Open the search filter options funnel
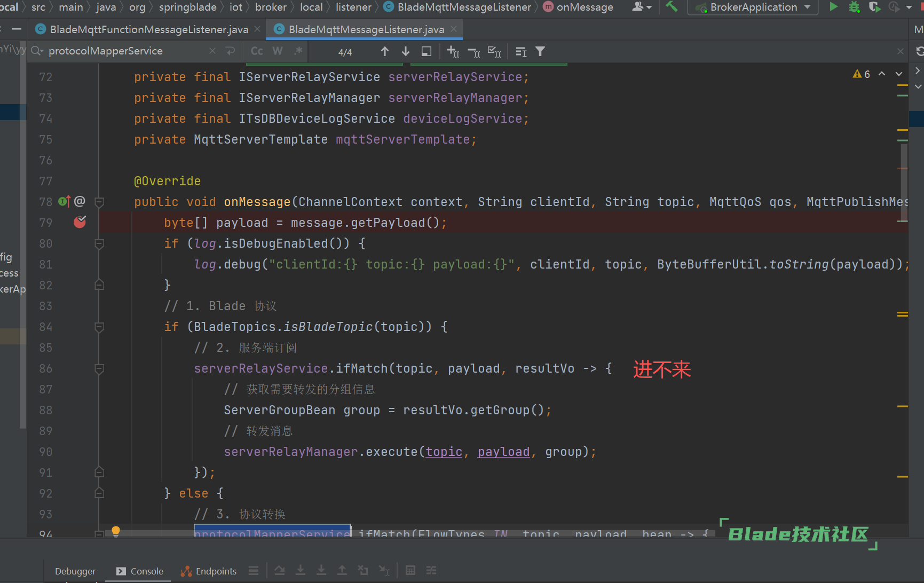 [x=540, y=51]
